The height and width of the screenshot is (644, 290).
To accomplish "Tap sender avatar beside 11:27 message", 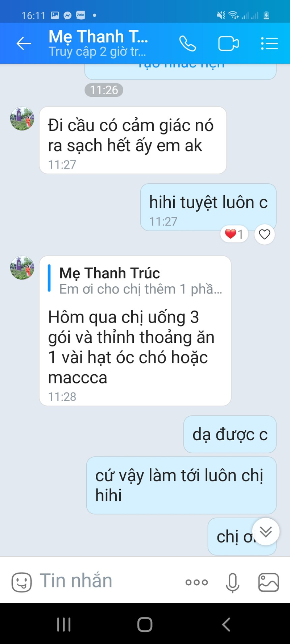I will click(x=22, y=119).
